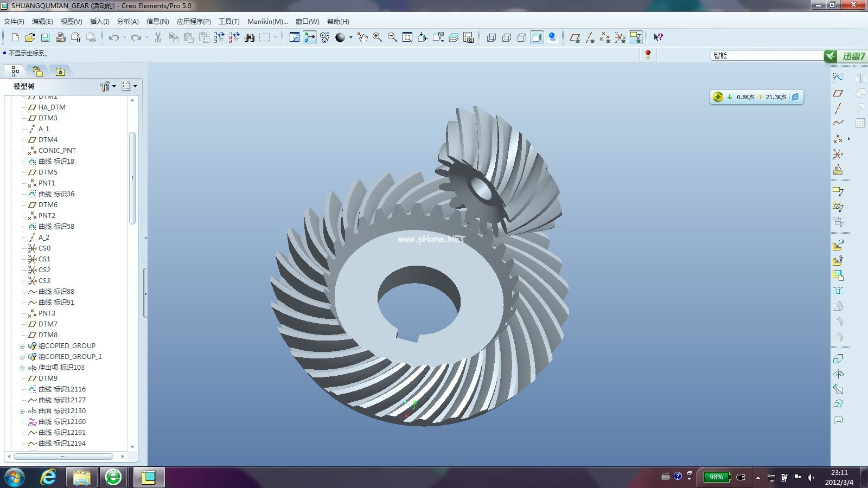Toggle coordinate systems display
Screen dimensions: 868x488
tap(620, 37)
